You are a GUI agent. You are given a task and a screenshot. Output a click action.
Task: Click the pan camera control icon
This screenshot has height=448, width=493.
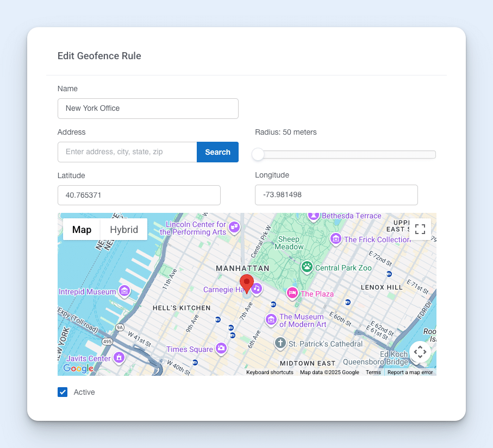[x=420, y=352]
